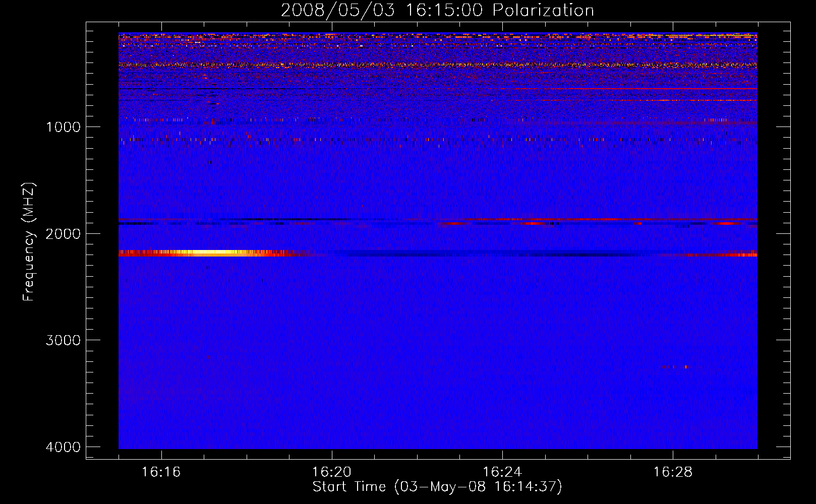Click the plot title '2008/05/03 16:15:00 Polarization'
Viewport: 816px width, 504px height.
coord(437,10)
